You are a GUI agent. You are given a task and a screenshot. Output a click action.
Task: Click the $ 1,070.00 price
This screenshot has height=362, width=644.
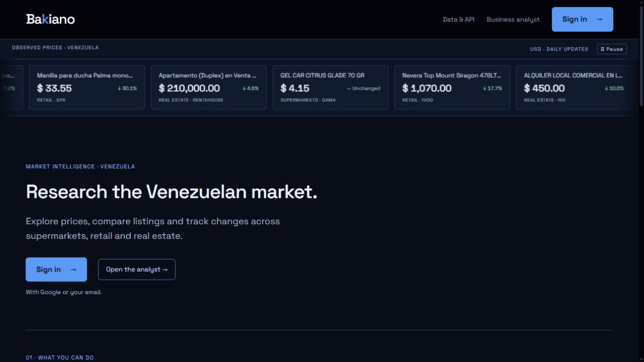point(426,88)
